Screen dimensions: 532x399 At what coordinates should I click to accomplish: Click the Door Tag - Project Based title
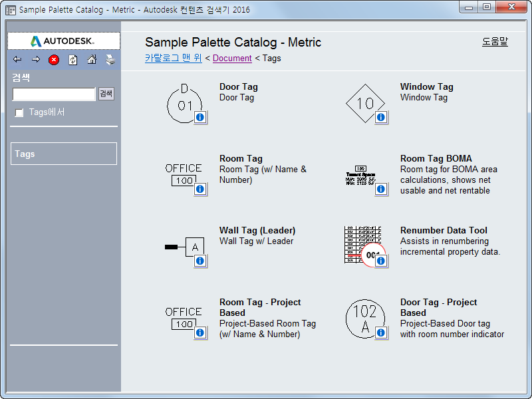click(438, 307)
